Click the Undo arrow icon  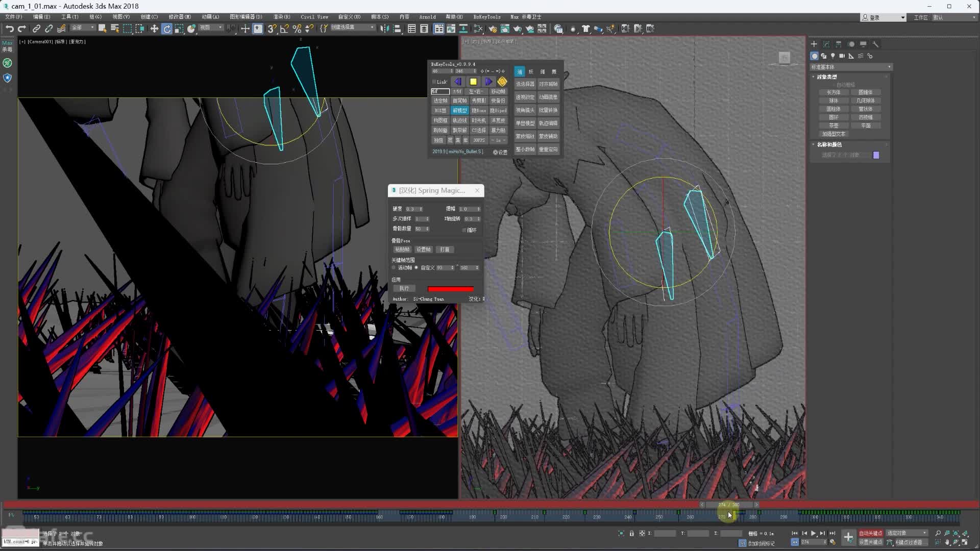pyautogui.click(x=9, y=29)
